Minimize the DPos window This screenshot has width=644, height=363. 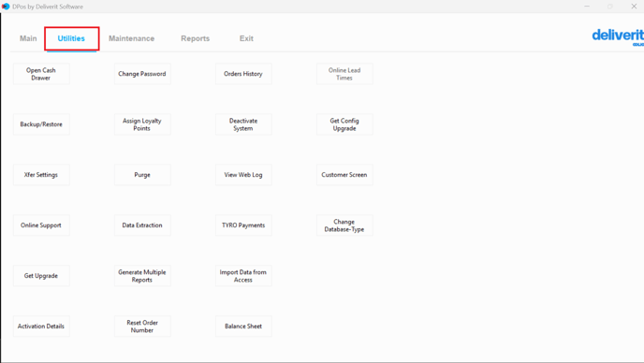click(587, 7)
